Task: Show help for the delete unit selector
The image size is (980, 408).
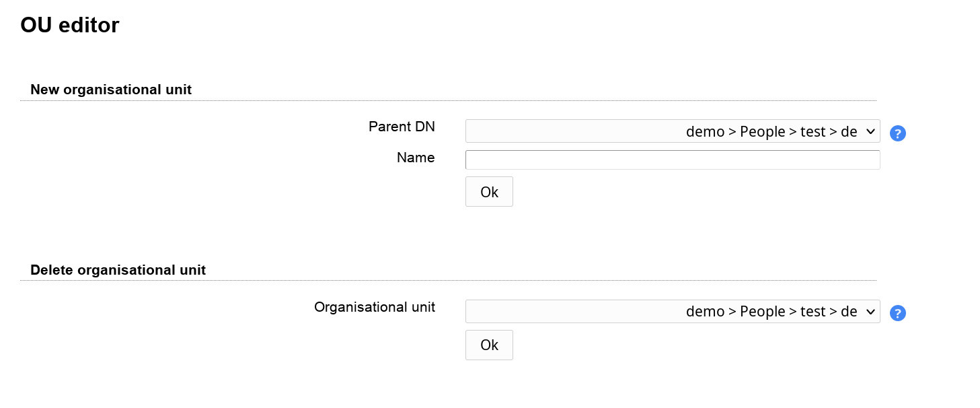Action: (897, 313)
